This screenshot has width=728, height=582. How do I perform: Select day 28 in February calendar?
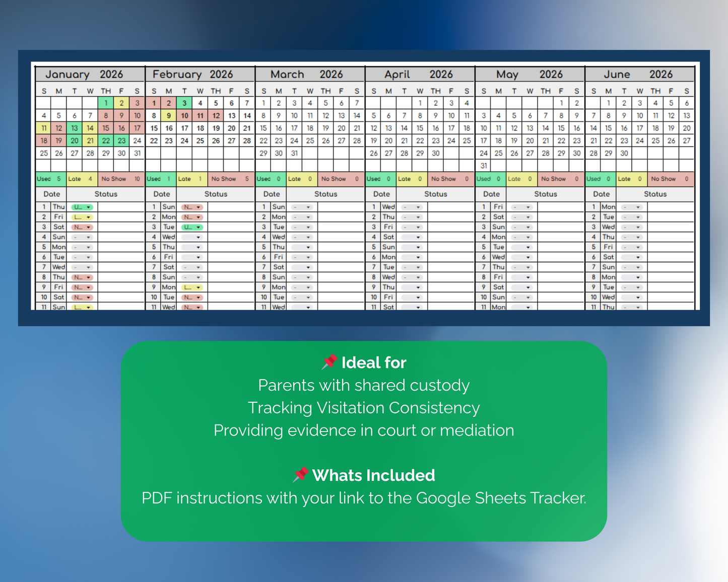click(247, 141)
